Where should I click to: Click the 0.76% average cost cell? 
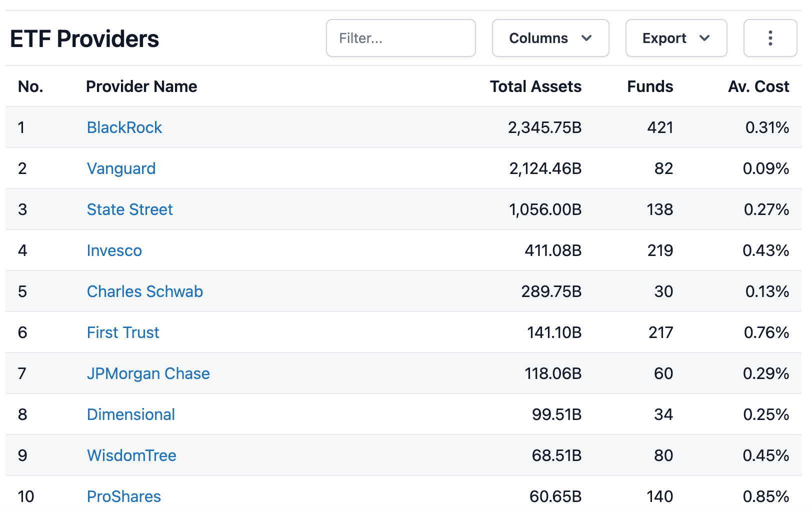pos(766,332)
